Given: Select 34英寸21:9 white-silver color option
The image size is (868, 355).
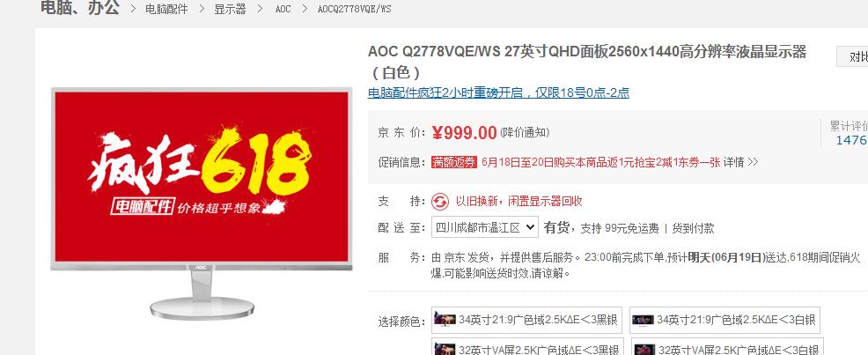Looking at the screenshot, I should [x=725, y=320].
